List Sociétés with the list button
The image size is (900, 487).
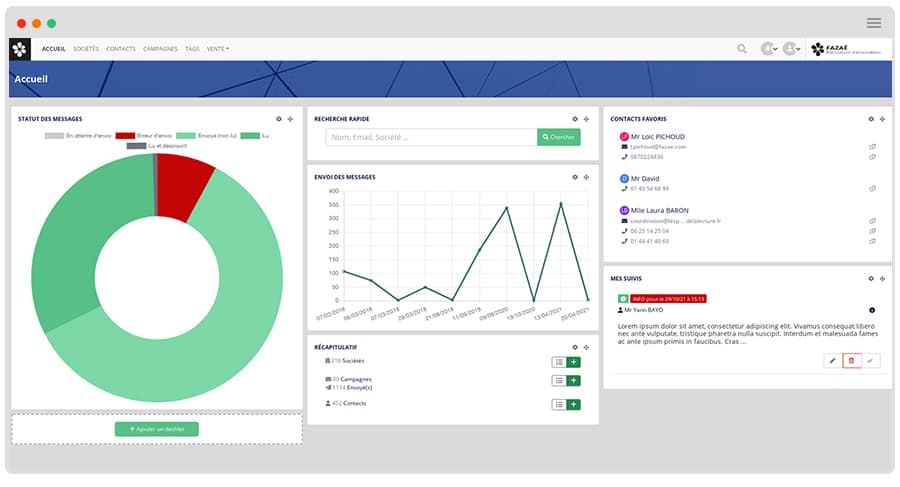coord(558,362)
